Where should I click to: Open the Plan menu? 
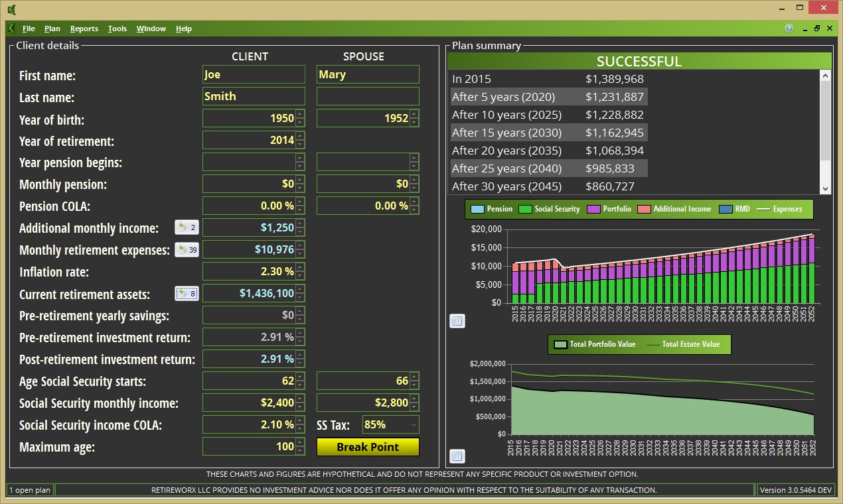pyautogui.click(x=52, y=29)
